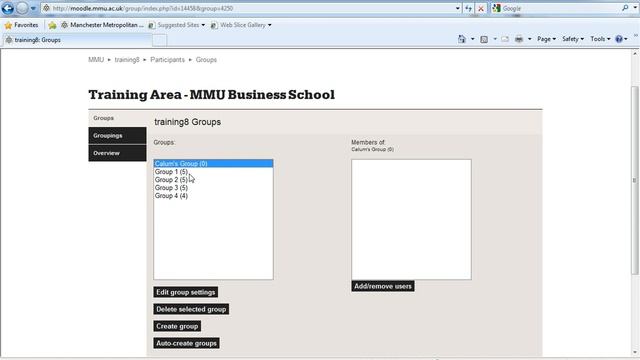The height and width of the screenshot is (360, 640).
Task: Click the Google search provider icon
Action: point(496,8)
